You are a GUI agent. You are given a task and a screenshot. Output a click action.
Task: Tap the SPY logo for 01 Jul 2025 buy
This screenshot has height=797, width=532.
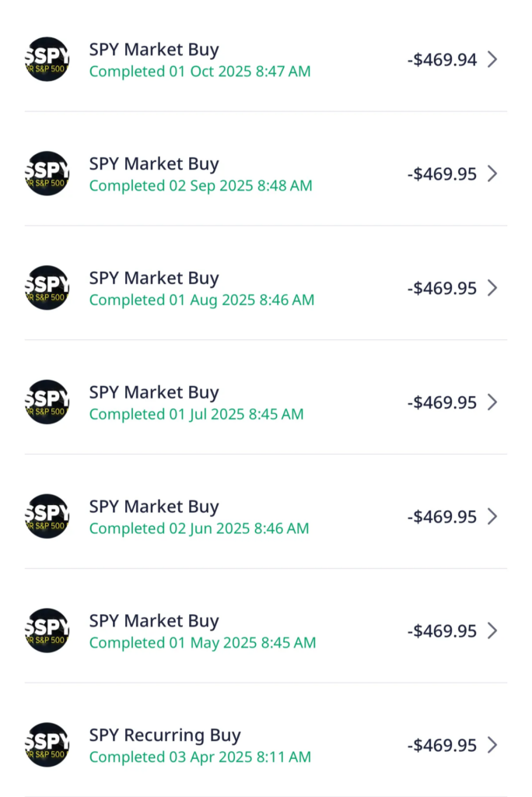click(x=47, y=402)
